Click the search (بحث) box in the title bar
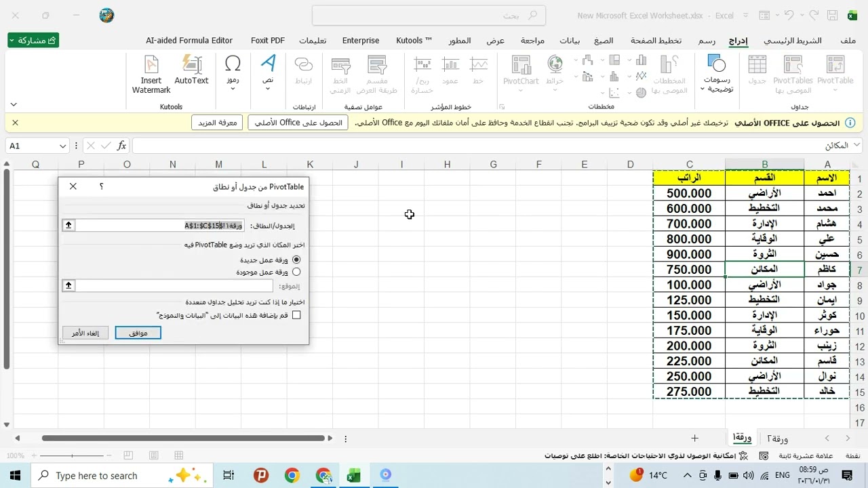Screen dimensions: 868x488 tap(428, 16)
